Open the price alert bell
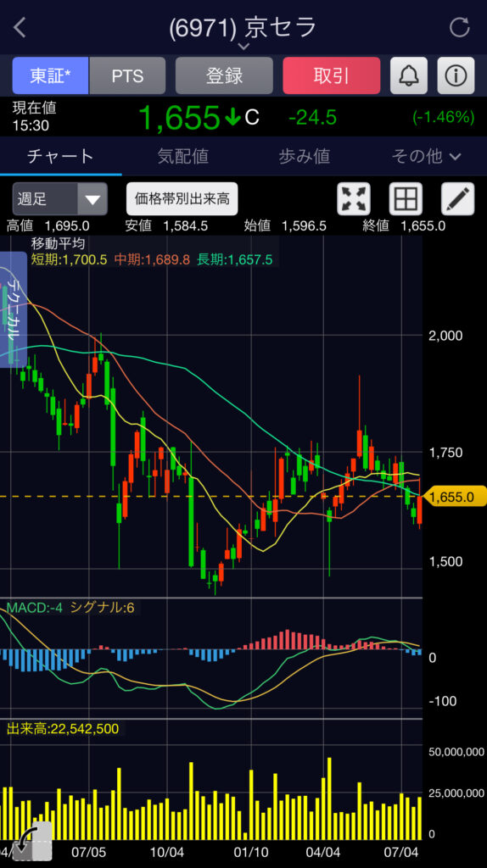The image size is (487, 868). point(408,75)
